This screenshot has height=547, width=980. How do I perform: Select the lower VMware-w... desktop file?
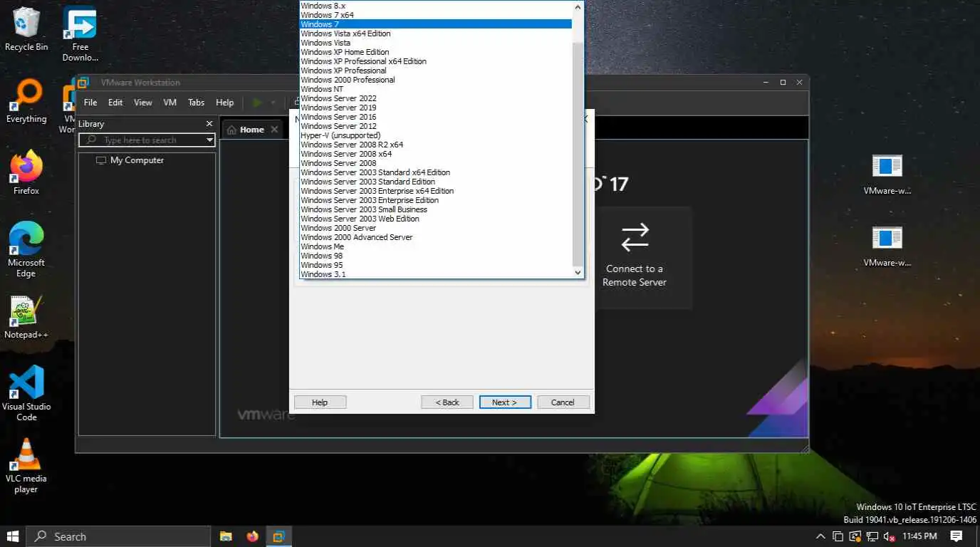[x=887, y=246]
